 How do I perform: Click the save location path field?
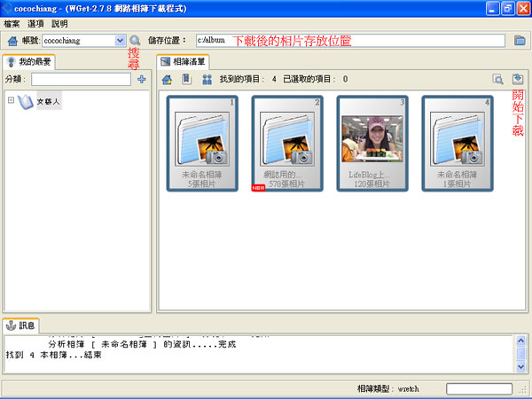tap(355, 41)
